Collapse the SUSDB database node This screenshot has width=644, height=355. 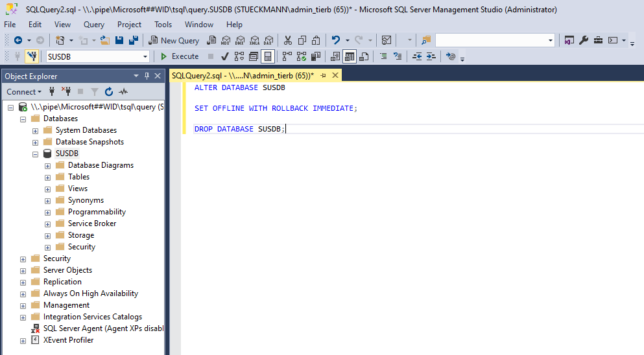coord(35,154)
